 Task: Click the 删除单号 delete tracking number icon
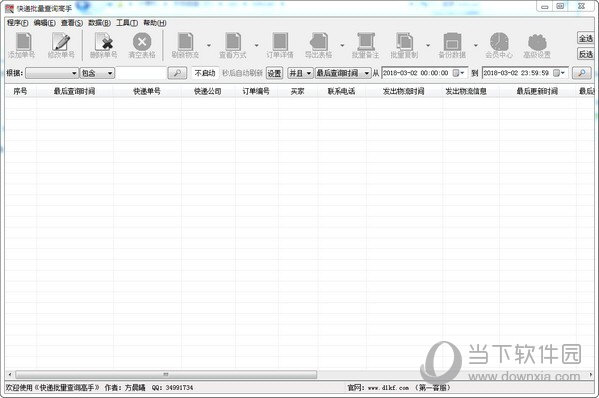click(104, 42)
